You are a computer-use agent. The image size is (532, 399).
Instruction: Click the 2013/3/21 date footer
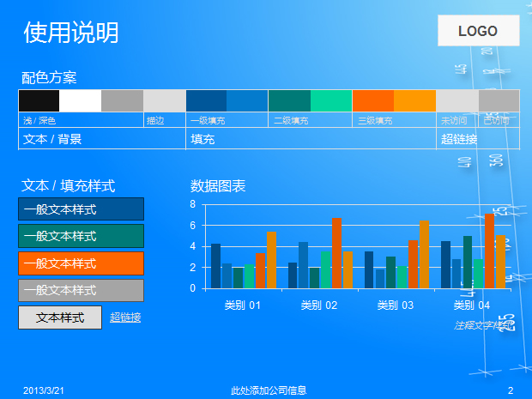[x=44, y=390]
